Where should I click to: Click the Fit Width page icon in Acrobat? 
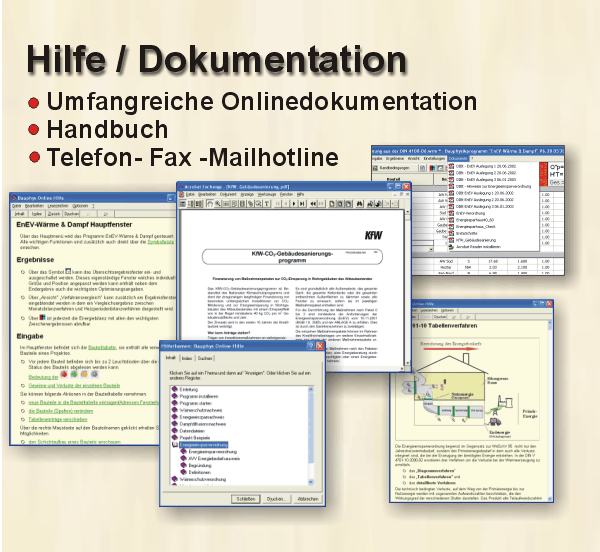pyautogui.click(x=348, y=204)
